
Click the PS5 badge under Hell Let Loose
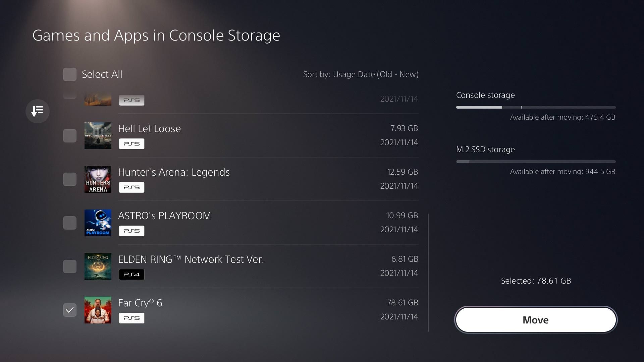click(x=131, y=144)
